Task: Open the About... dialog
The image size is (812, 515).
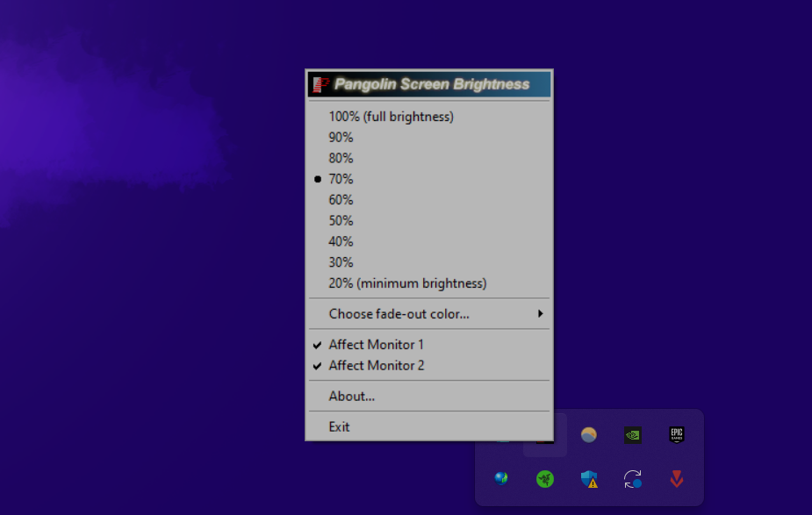Action: pyautogui.click(x=352, y=397)
